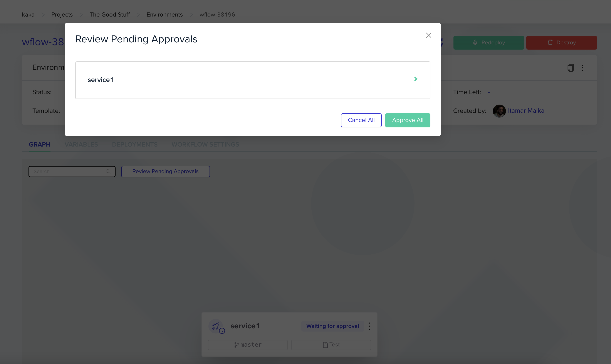Open the environment card kebab menu

point(582,68)
